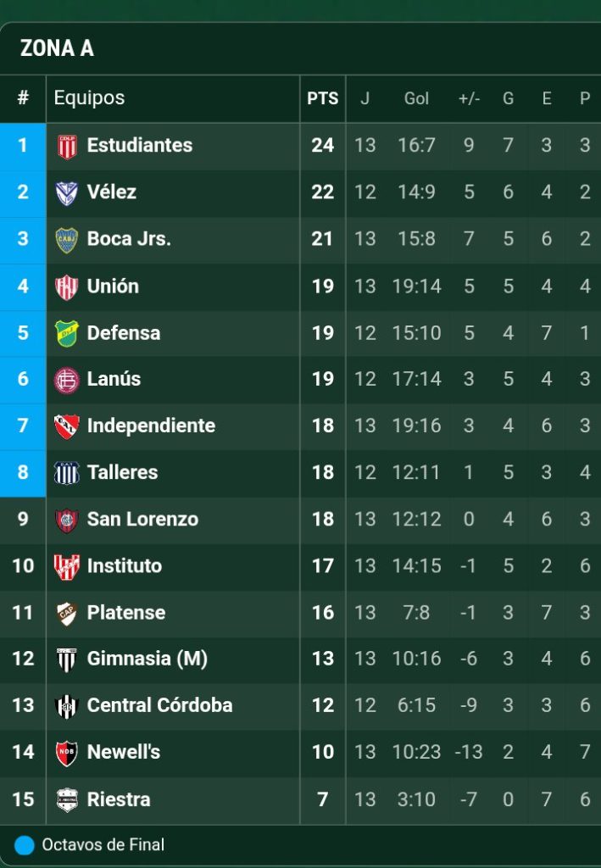Click the Equipos column header

(x=89, y=98)
